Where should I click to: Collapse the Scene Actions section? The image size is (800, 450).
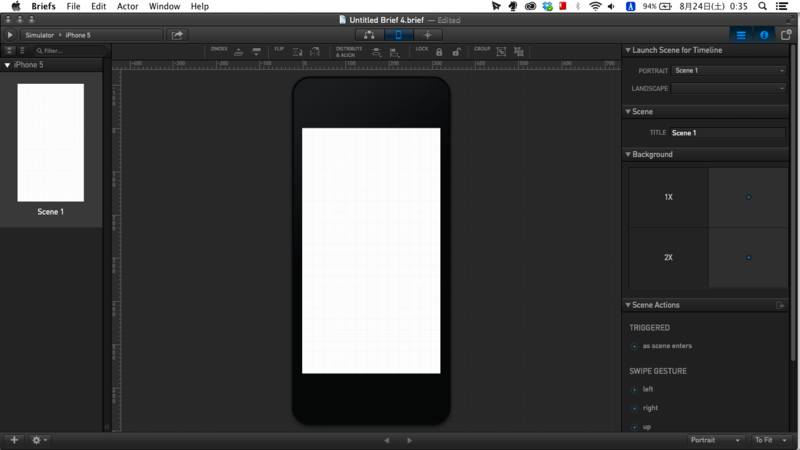[x=628, y=305]
